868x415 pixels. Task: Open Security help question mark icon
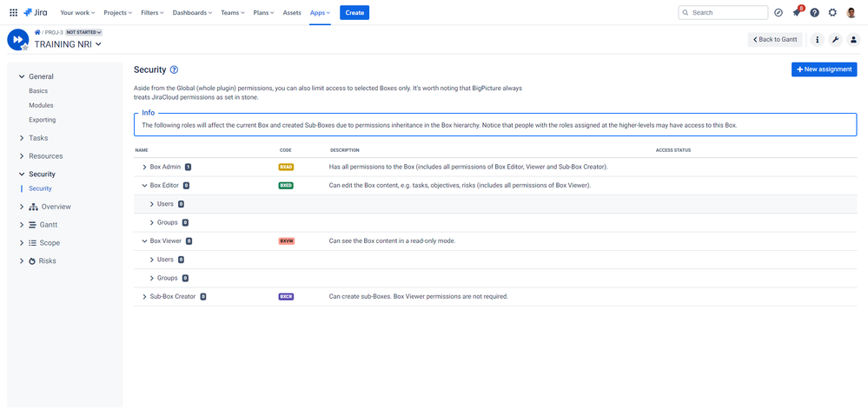pos(174,69)
